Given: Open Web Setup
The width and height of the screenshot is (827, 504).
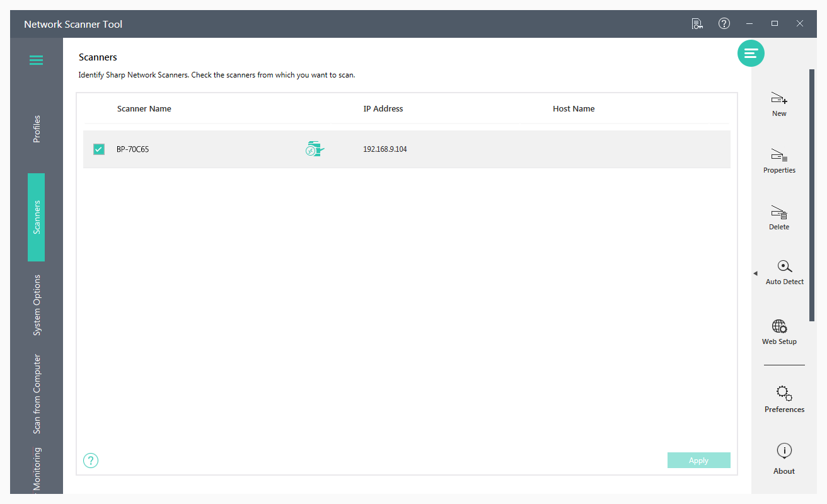Looking at the screenshot, I should coord(779,333).
